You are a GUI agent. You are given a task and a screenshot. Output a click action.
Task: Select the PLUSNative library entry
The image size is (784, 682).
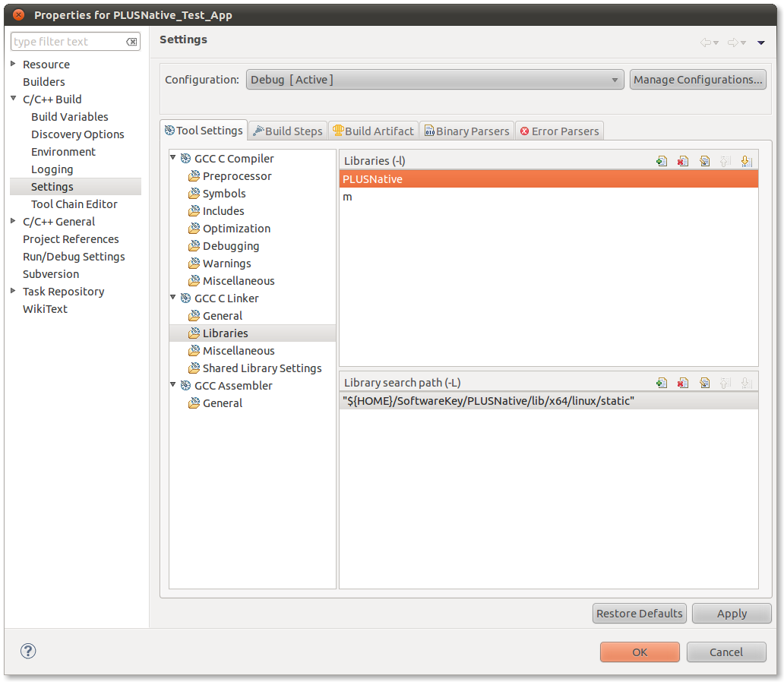pyautogui.click(x=548, y=179)
